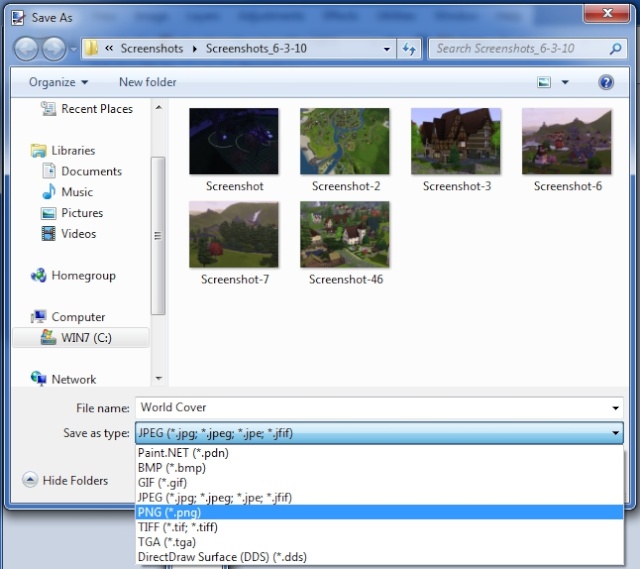Click the Paint.NET icon in title bar
640x569 pixels.
point(18,18)
